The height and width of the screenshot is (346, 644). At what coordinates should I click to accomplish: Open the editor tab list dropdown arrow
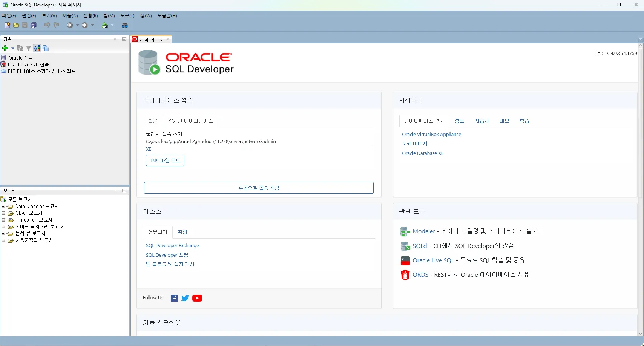click(x=640, y=40)
